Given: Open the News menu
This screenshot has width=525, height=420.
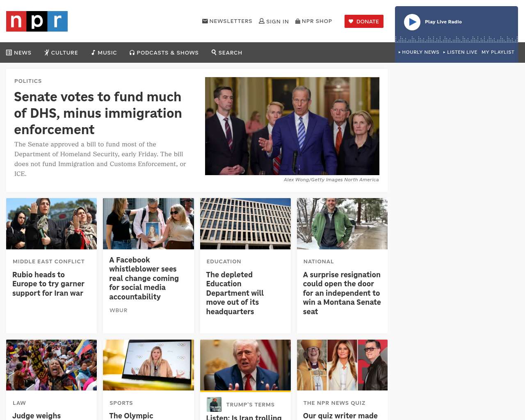Looking at the screenshot, I should [19, 52].
